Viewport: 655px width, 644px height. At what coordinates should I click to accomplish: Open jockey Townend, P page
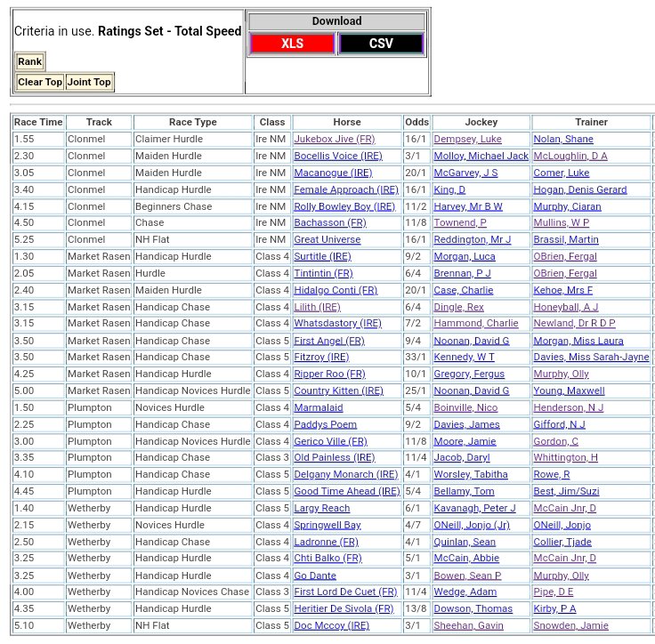(460, 222)
